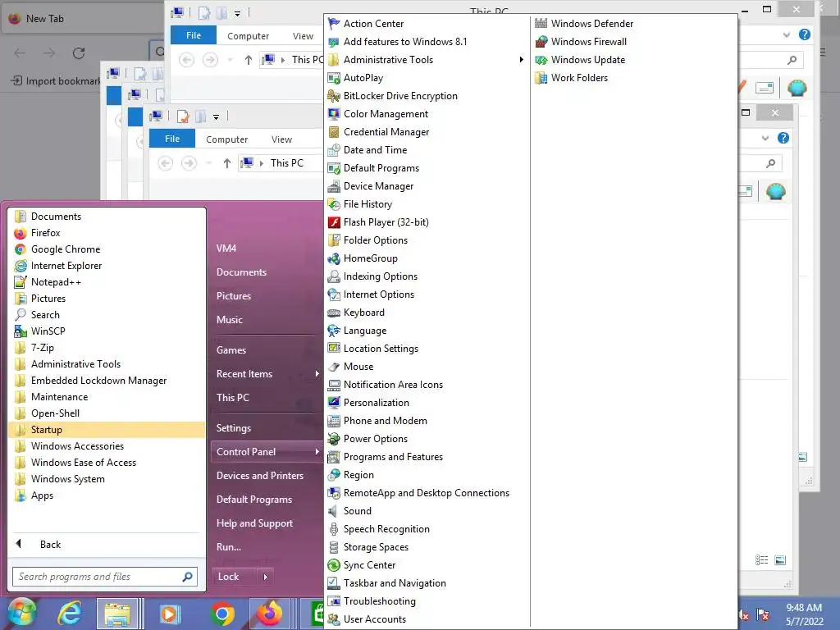Screen dimensions: 840x630
Task: Select Help and Support in Start menu
Action: coord(254,523)
